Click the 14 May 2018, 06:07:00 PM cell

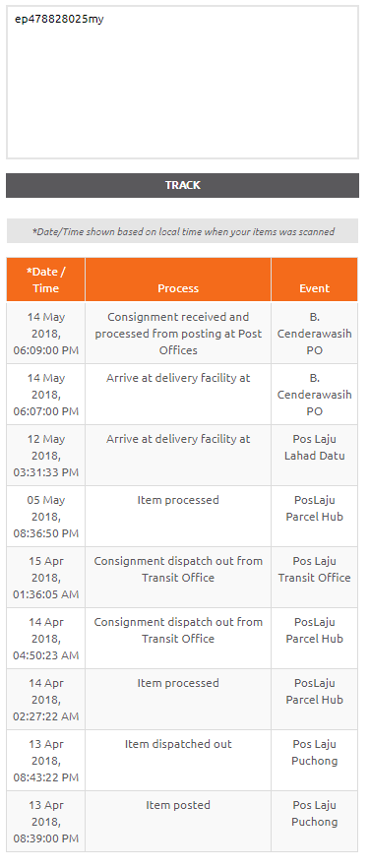pyautogui.click(x=46, y=394)
